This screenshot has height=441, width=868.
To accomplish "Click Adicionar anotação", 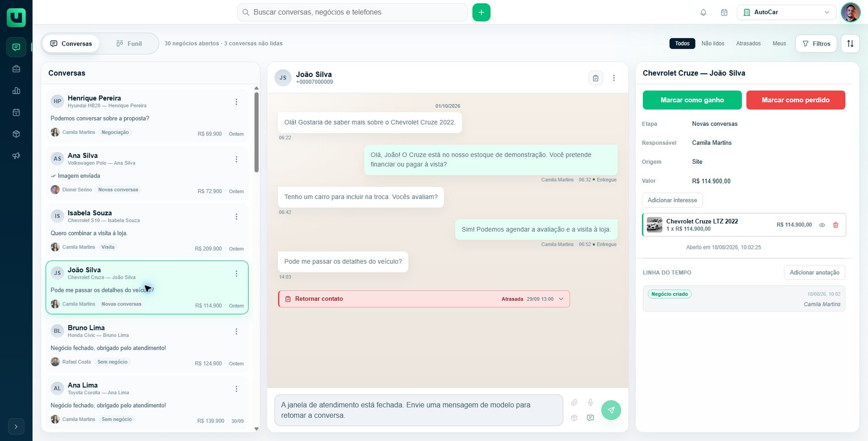I will 814,273.
